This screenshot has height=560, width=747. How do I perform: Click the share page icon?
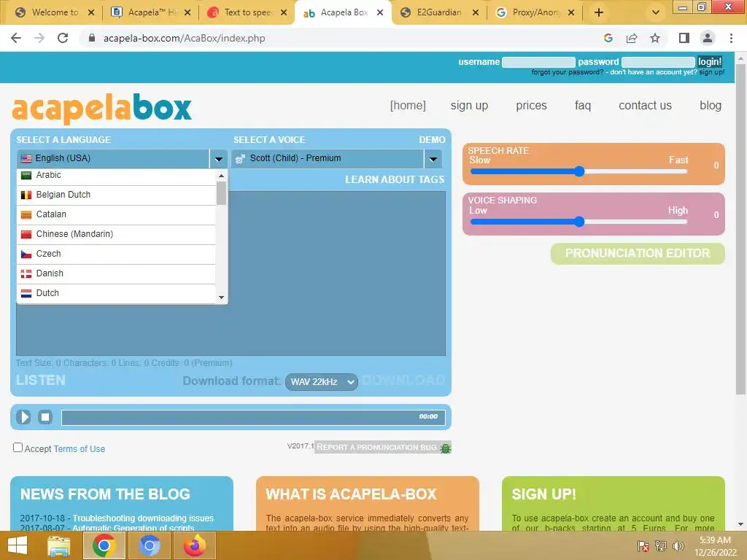coord(632,38)
